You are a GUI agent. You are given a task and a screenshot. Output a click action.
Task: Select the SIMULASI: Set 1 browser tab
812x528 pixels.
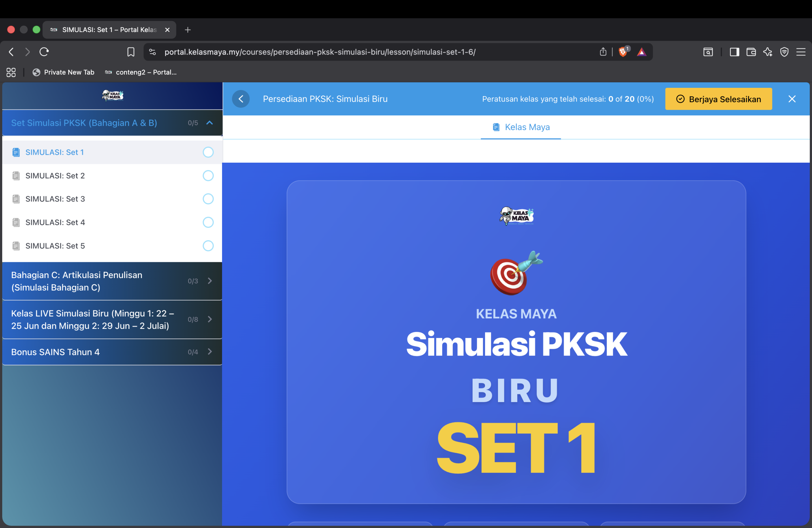(x=109, y=30)
